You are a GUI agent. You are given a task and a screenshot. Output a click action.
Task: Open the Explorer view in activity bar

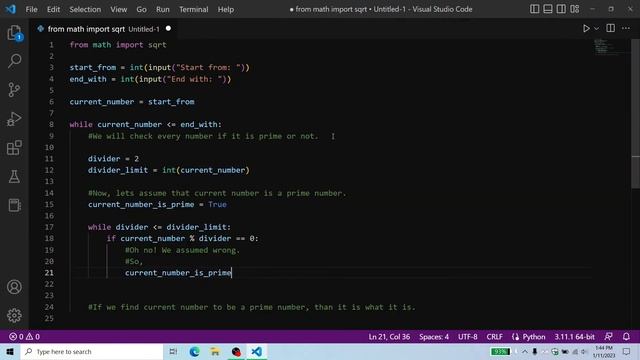[x=14, y=33]
